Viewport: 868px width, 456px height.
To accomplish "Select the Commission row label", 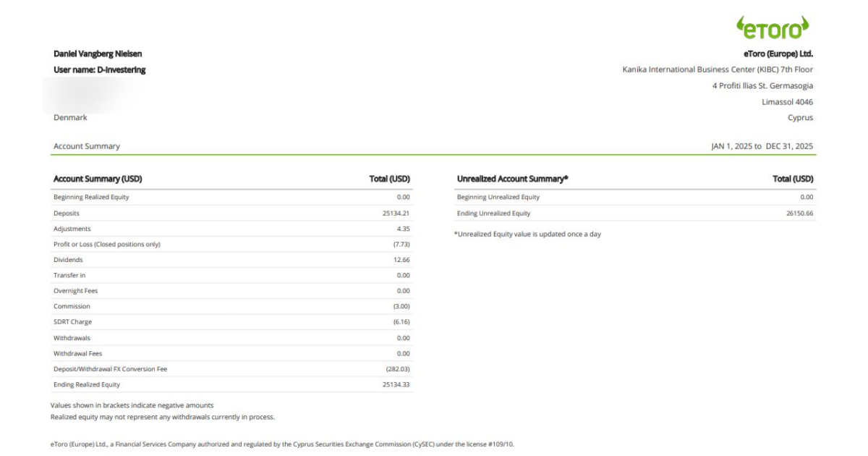I will click(x=72, y=306).
